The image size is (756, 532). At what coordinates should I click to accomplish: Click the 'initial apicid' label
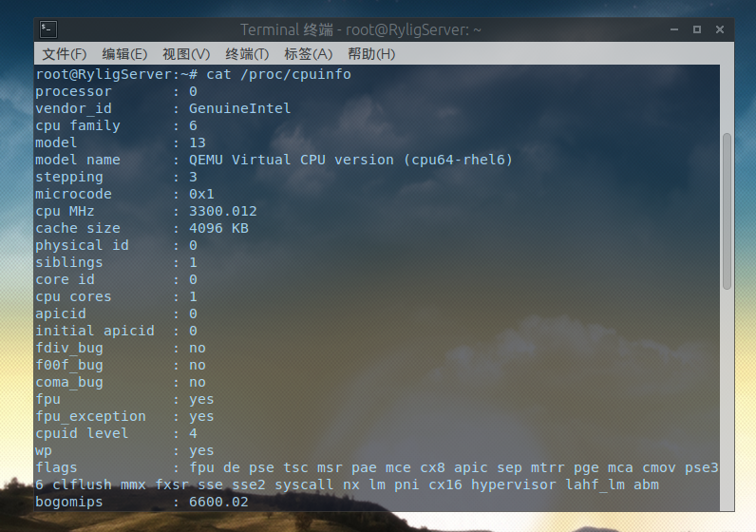(x=95, y=331)
